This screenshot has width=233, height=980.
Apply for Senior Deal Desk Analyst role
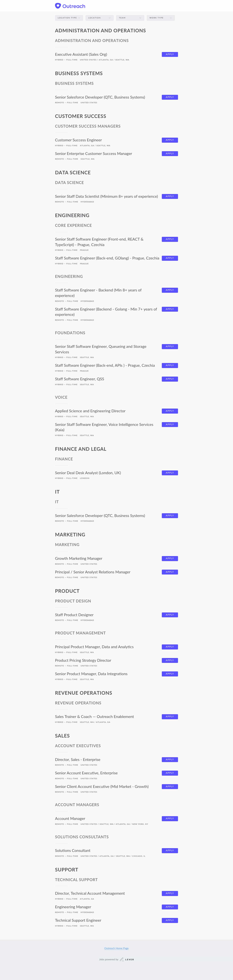[169, 473]
